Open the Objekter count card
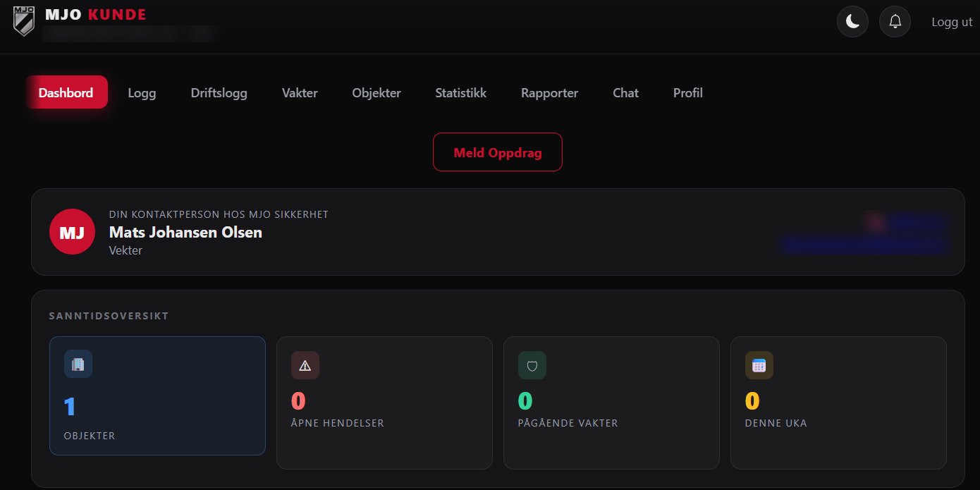980x490 pixels. pyautogui.click(x=157, y=396)
